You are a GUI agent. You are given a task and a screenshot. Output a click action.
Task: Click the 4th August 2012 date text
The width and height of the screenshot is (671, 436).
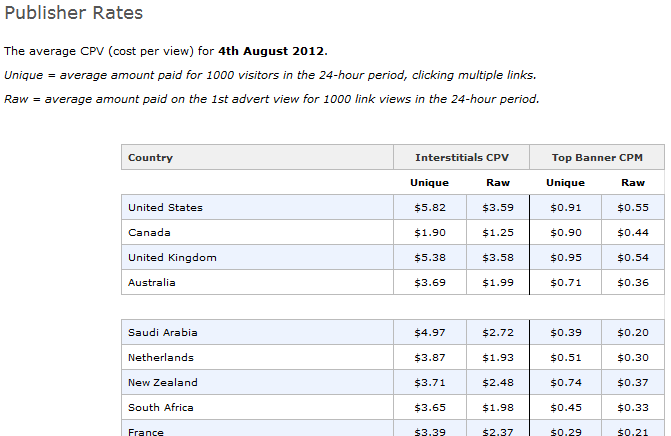click(271, 50)
